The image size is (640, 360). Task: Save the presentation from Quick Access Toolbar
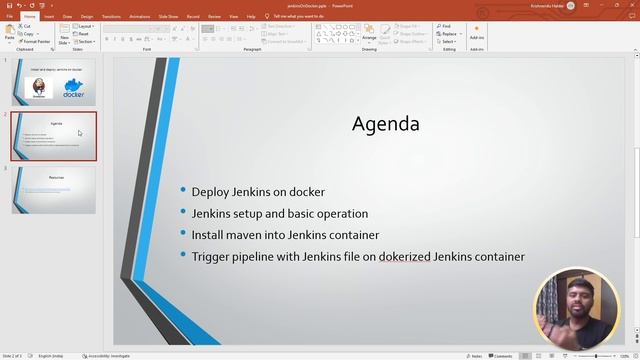click(9, 6)
